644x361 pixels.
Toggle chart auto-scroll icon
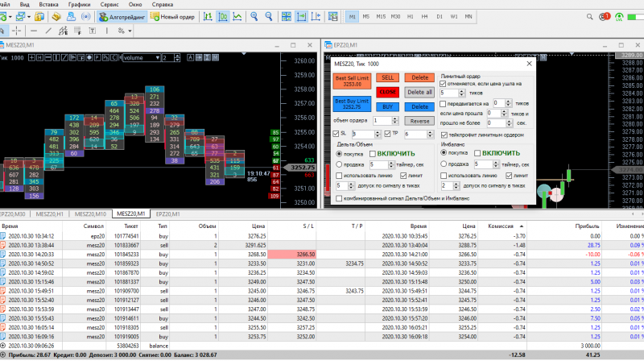(x=301, y=17)
